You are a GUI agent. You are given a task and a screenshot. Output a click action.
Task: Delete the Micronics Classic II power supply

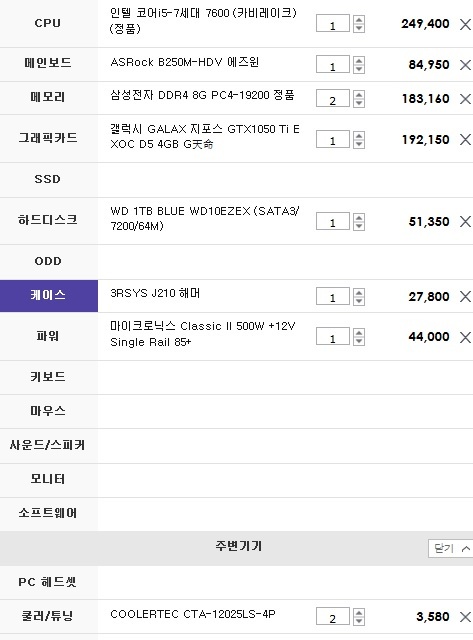click(x=465, y=337)
